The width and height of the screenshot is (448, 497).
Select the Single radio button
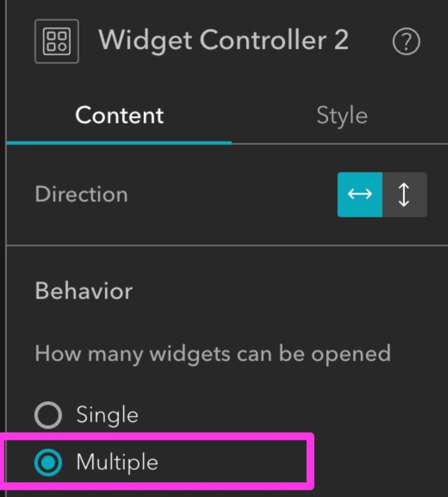point(48,415)
